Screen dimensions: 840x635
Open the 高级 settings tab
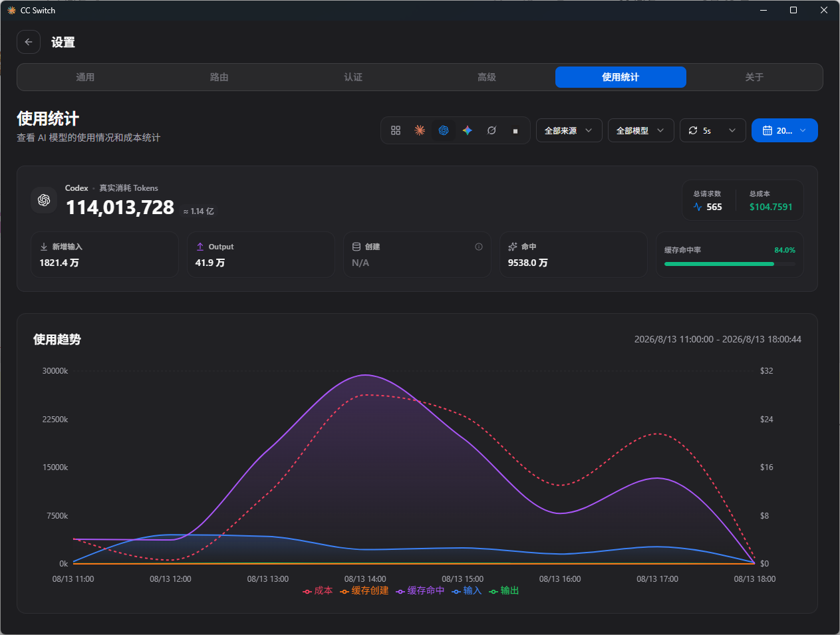pos(487,77)
